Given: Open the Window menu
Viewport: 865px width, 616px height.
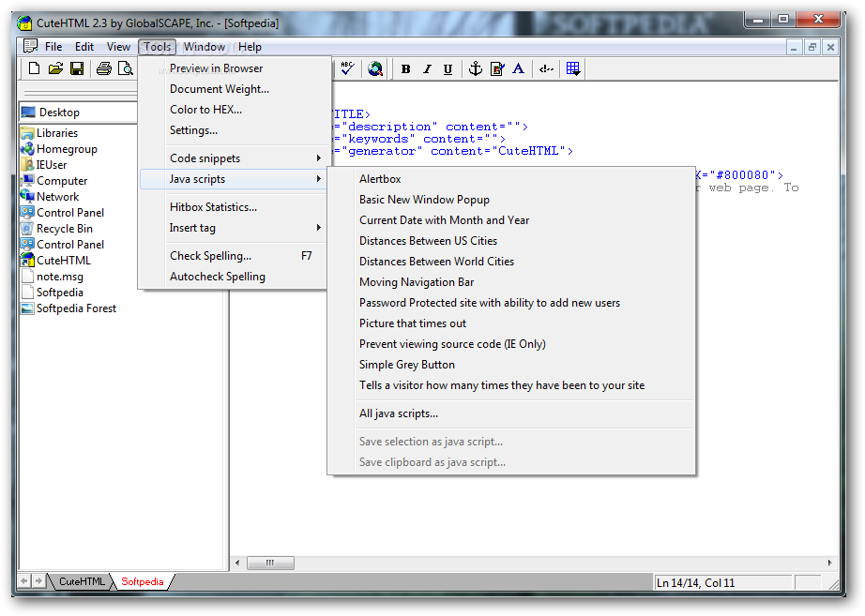Looking at the screenshot, I should 205,47.
